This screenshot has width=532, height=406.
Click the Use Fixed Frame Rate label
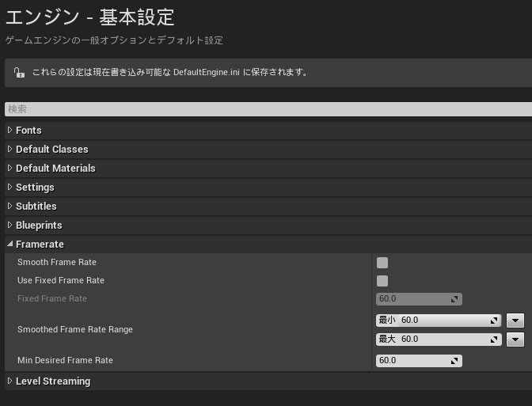[61, 280]
